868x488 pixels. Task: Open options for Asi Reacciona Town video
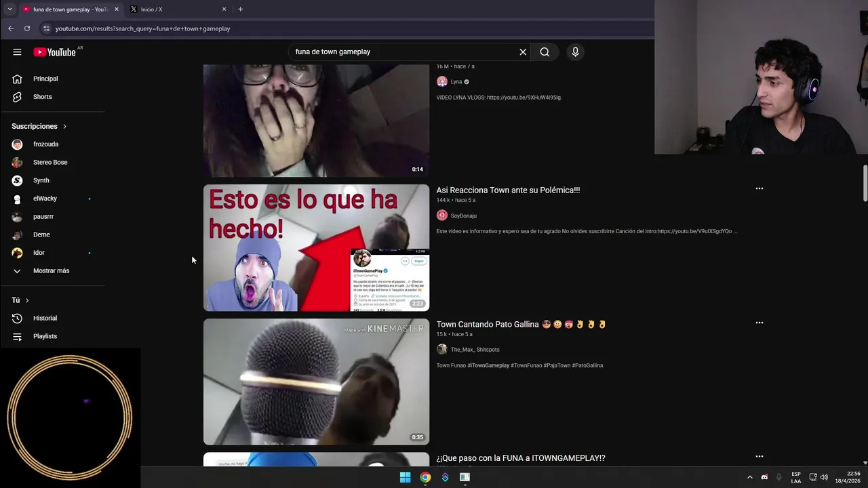tap(759, 188)
